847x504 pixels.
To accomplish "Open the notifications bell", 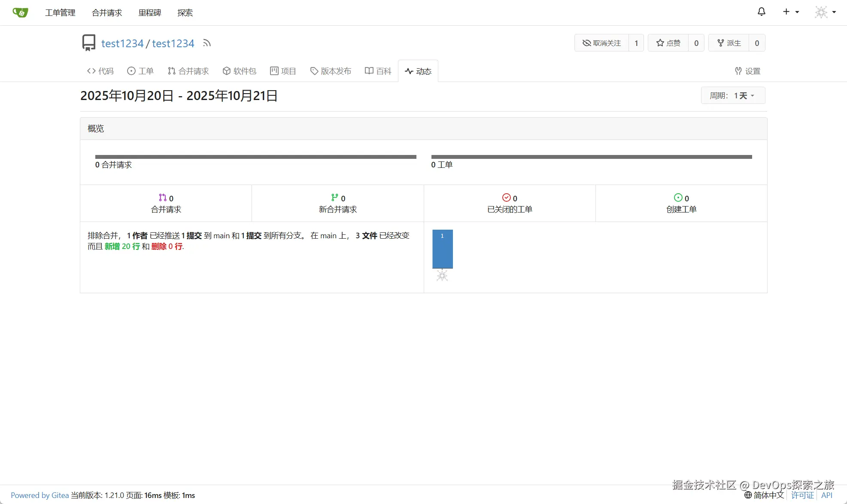I will tap(761, 12).
